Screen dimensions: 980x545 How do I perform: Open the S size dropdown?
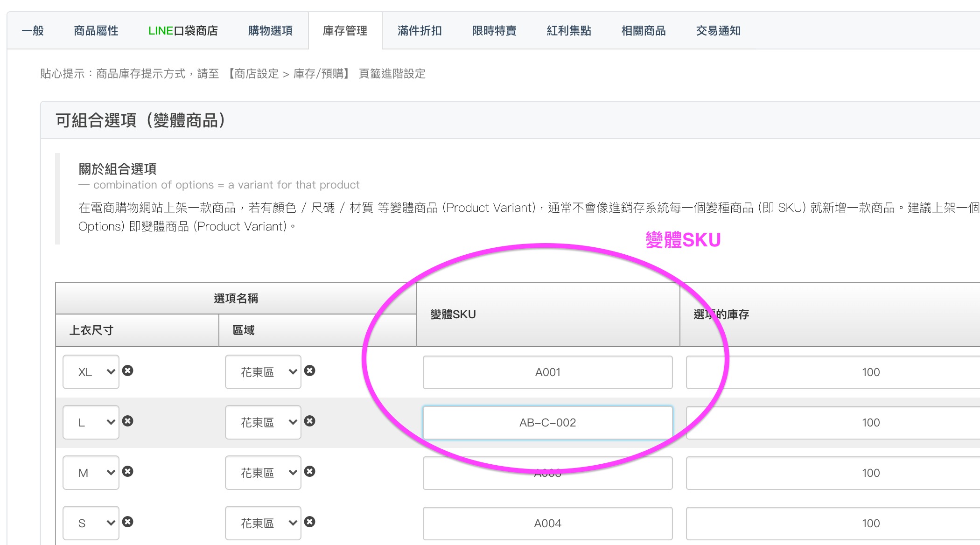click(x=91, y=523)
